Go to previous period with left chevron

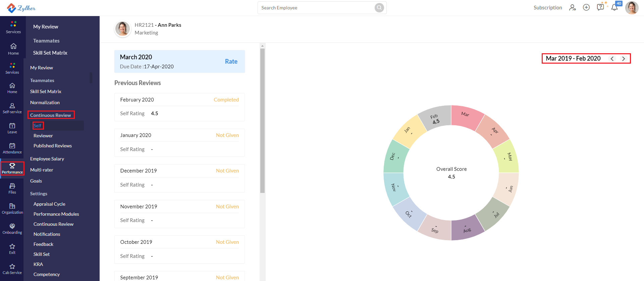(x=612, y=59)
